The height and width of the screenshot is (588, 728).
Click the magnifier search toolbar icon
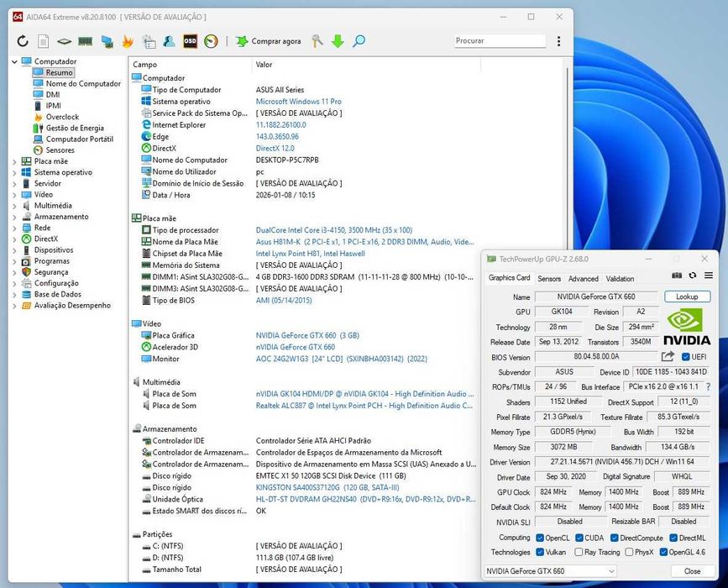point(359,41)
